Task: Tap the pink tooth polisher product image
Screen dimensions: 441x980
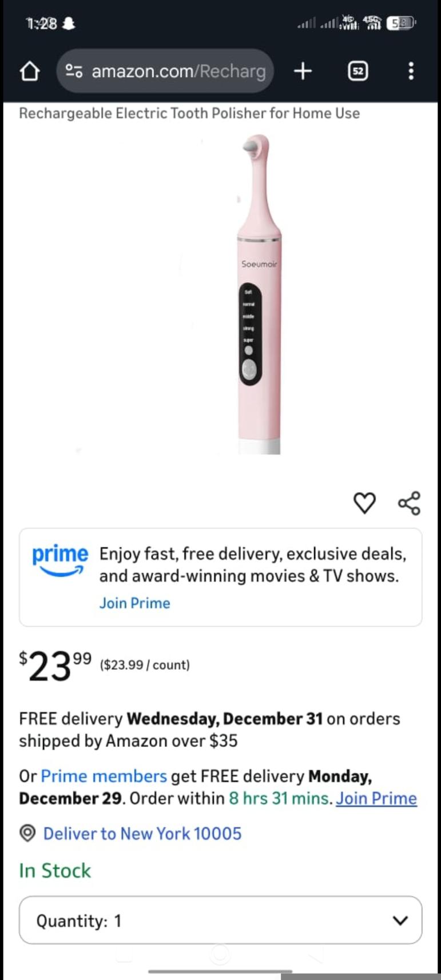Action: click(x=259, y=294)
